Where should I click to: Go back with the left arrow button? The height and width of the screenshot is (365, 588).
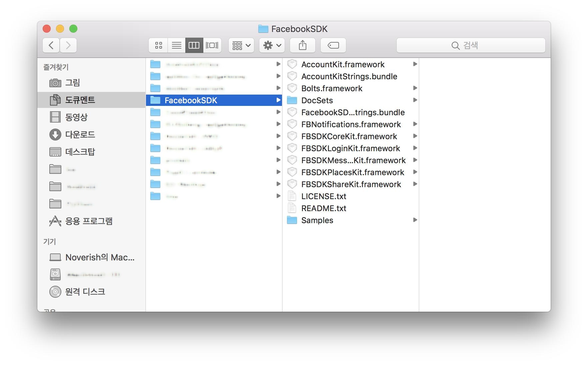[x=51, y=45]
